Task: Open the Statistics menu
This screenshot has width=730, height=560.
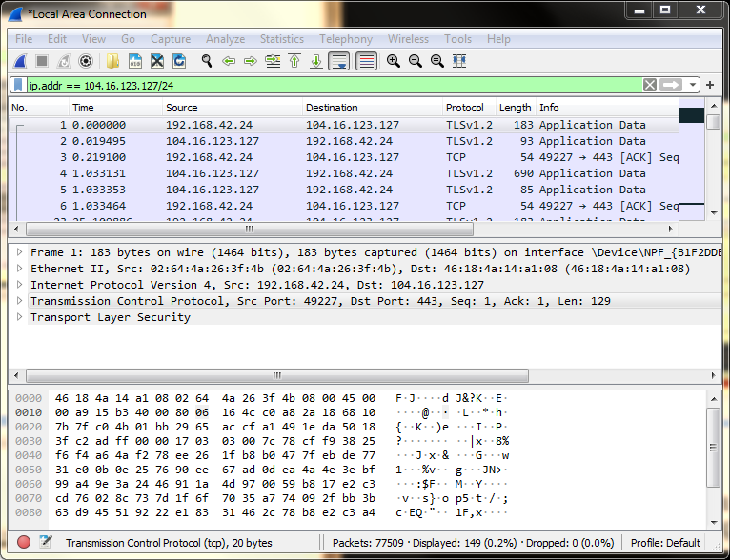Action: click(282, 39)
